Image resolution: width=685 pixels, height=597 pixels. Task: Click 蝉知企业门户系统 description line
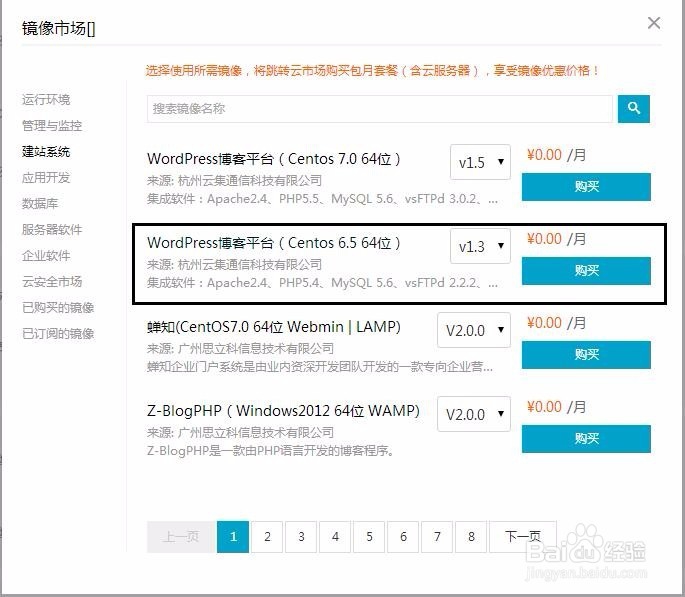320,366
